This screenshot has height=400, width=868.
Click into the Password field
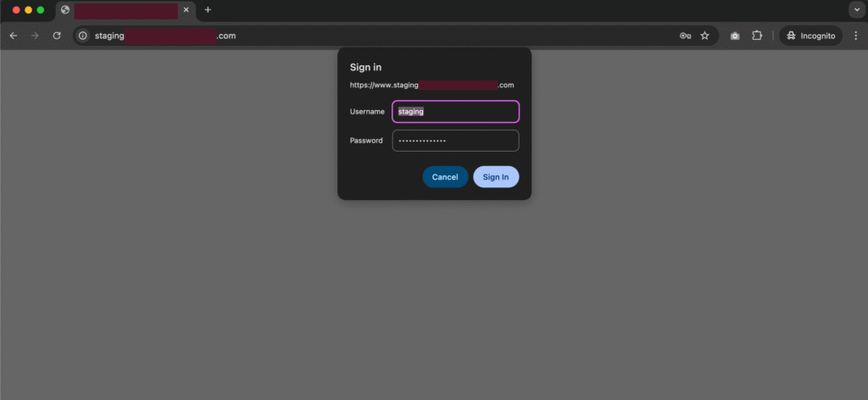point(455,141)
